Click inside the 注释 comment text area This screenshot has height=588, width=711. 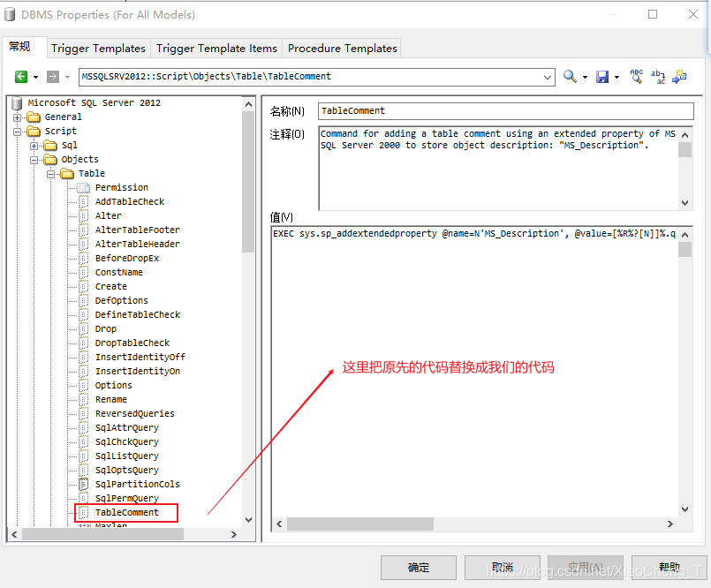pyautogui.click(x=499, y=168)
